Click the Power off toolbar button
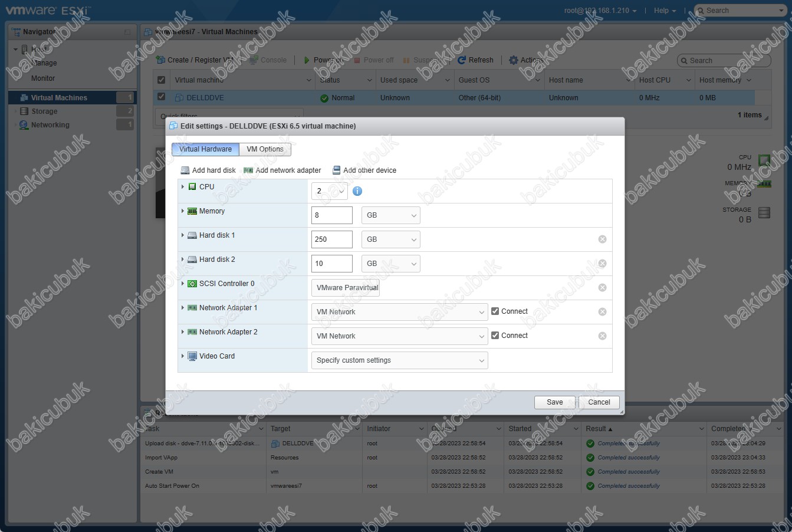The width and height of the screenshot is (792, 532). coord(373,60)
